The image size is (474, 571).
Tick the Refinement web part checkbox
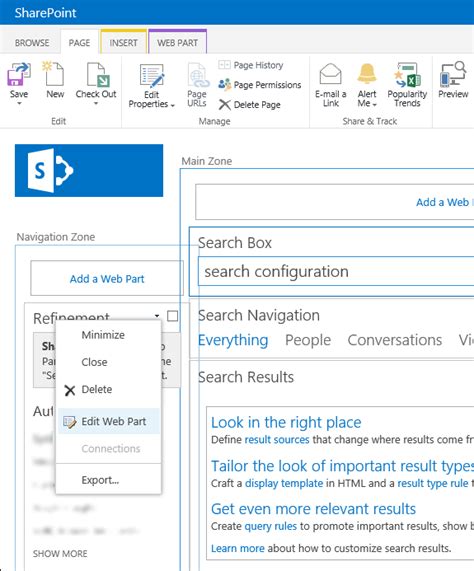[x=173, y=316]
